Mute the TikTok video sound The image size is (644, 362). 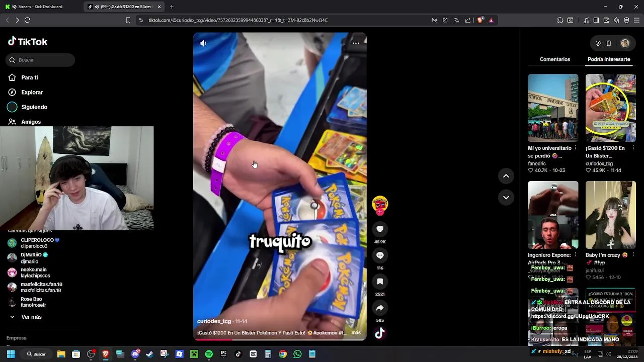coord(203,43)
